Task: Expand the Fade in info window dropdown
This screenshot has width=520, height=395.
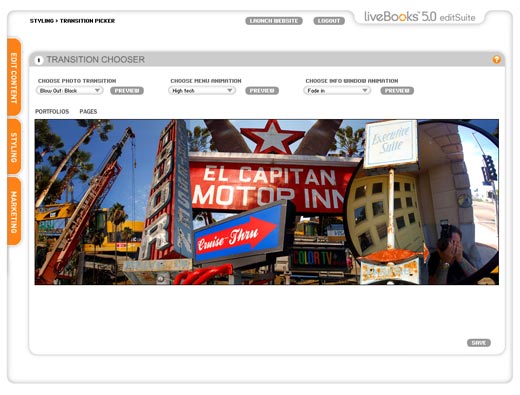Action: [x=337, y=91]
